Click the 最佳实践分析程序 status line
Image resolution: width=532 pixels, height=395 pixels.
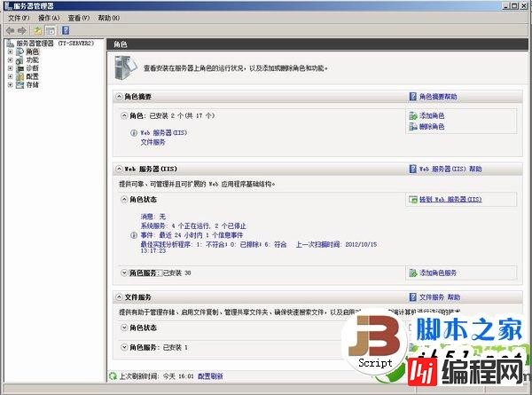[259, 248]
